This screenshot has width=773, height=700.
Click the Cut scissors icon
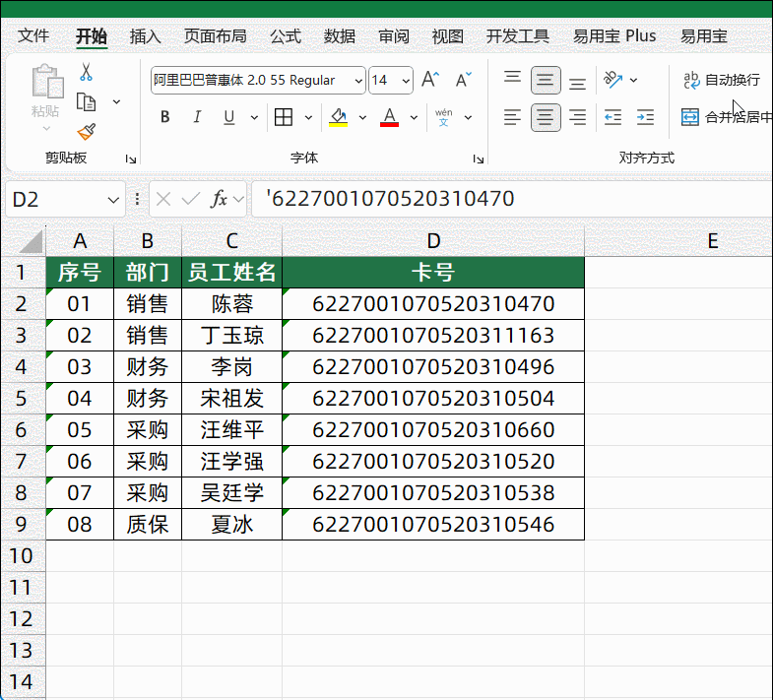(87, 72)
